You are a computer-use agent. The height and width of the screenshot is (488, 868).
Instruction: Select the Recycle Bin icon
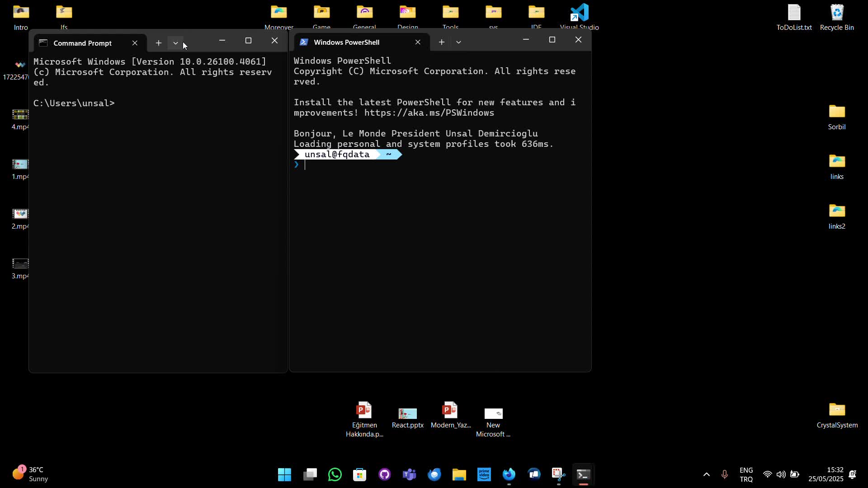(837, 17)
